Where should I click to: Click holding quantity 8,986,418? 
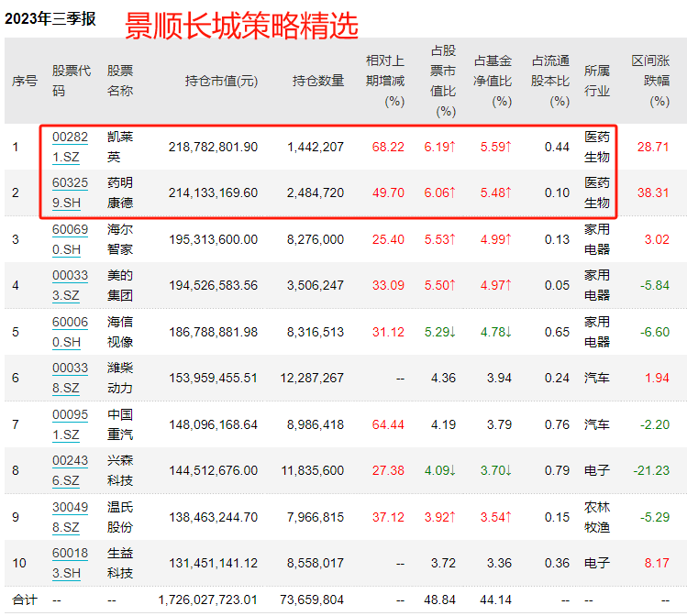[x=316, y=424]
